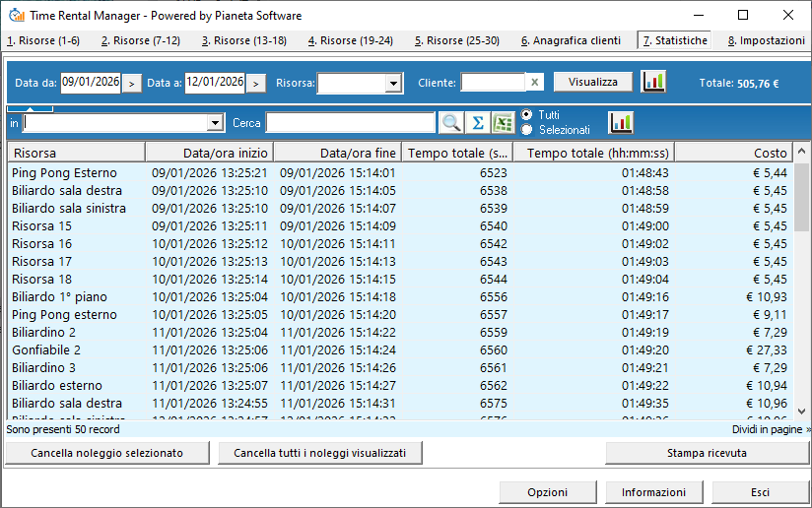Click the sigma sum icon
This screenshot has height=508, width=812.
tap(478, 122)
